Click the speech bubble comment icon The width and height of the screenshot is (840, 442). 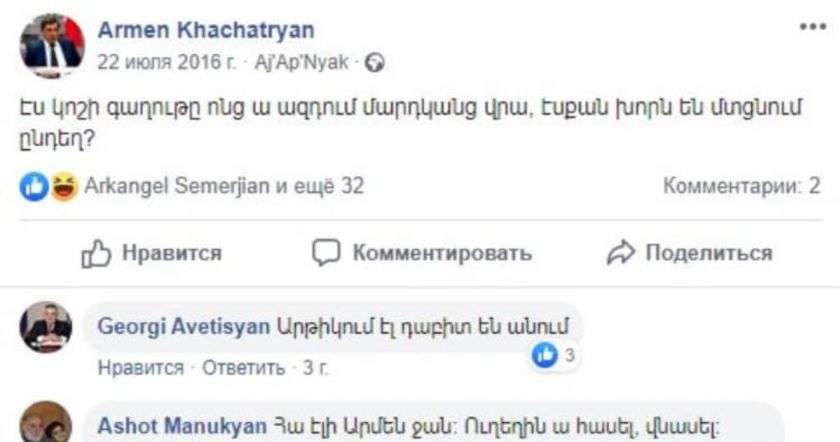point(326,252)
